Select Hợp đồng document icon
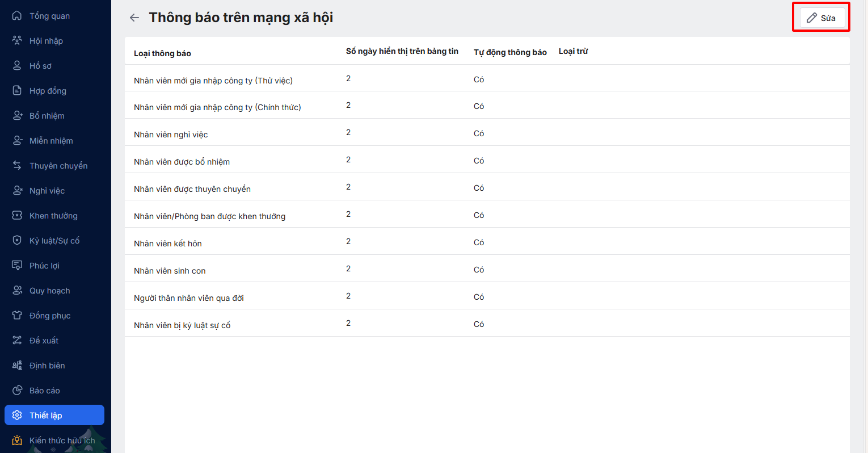868x453 pixels. pos(17,91)
